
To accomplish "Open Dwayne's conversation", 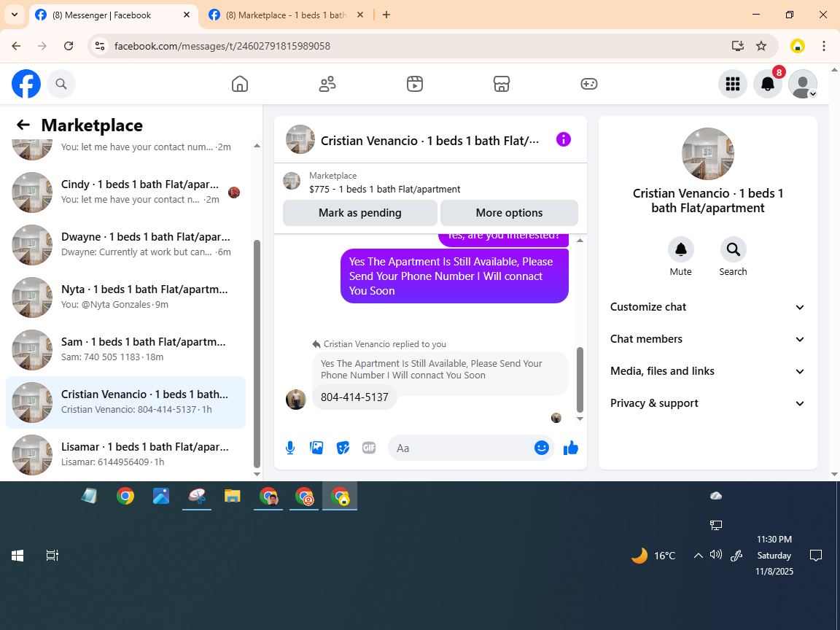I will click(126, 244).
